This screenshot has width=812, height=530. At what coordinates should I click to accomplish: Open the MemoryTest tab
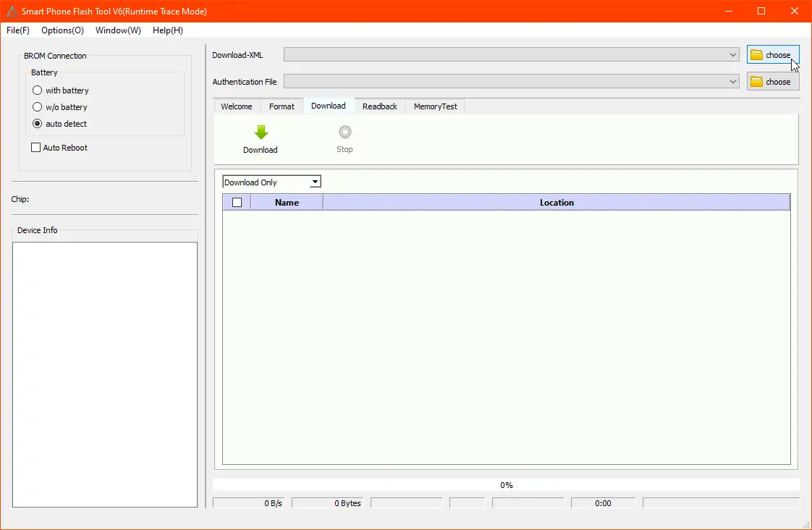pos(436,106)
